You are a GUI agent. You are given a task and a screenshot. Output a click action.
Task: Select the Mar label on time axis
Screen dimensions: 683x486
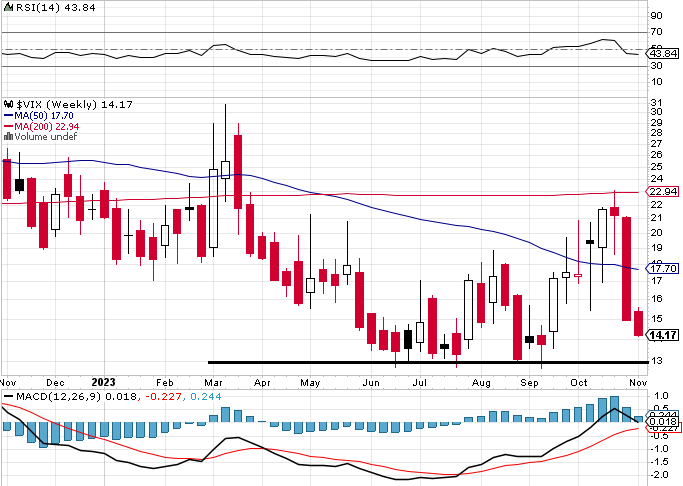[x=211, y=381]
